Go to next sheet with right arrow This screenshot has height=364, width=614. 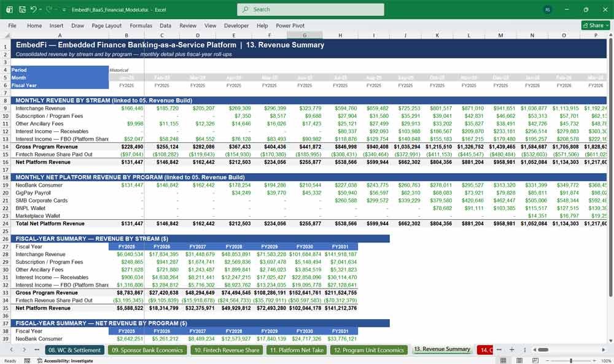[x=24, y=349]
